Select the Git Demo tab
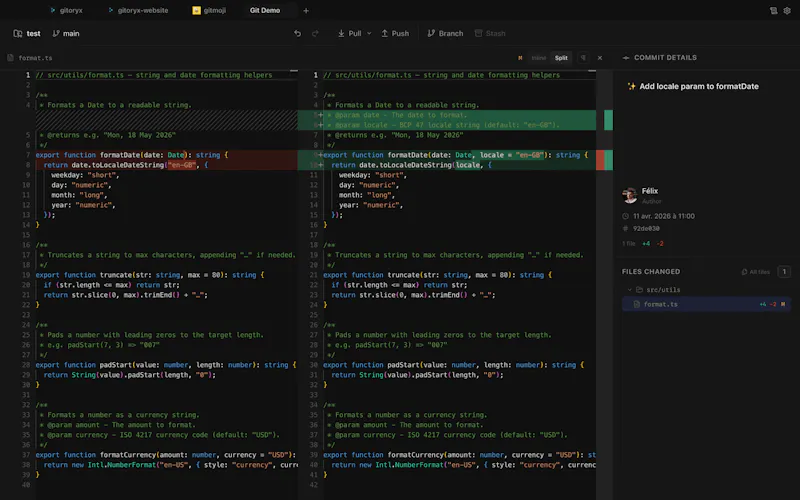 tap(265, 10)
